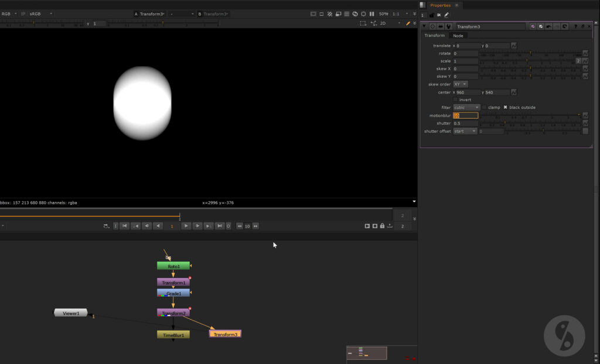600x364 pixels.
Task: Open the shutter offset start dropdown
Action: 465,131
